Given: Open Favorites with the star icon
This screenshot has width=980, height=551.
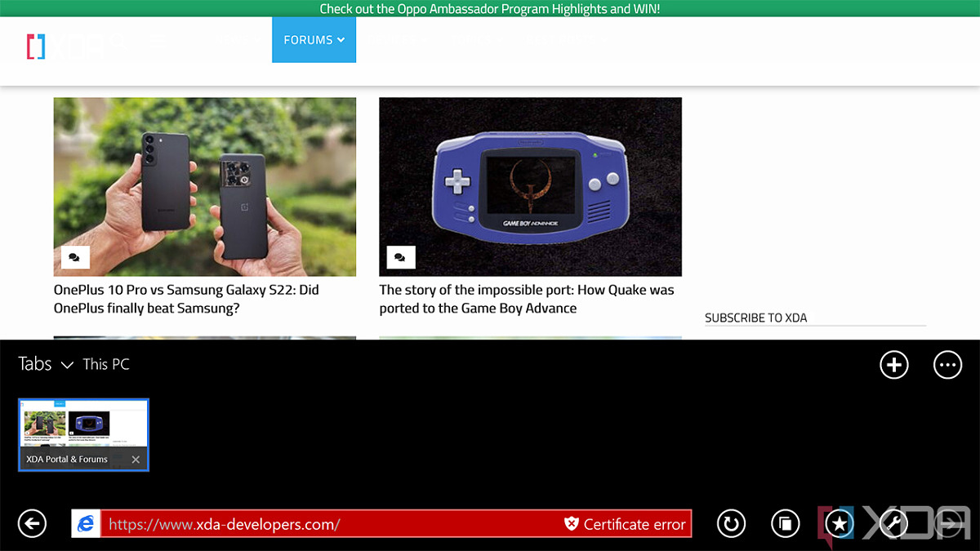Looking at the screenshot, I should tap(839, 523).
